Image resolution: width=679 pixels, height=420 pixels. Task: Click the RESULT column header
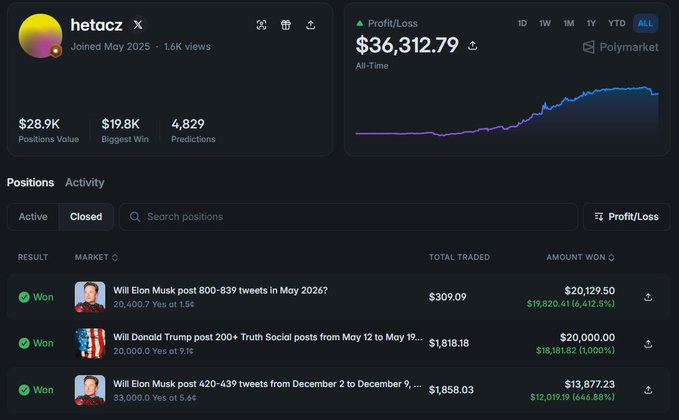(33, 257)
